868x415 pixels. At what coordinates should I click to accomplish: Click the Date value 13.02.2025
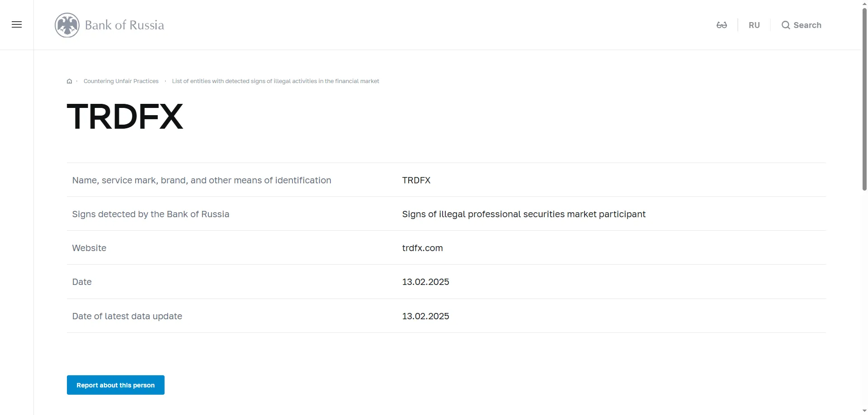click(x=425, y=282)
